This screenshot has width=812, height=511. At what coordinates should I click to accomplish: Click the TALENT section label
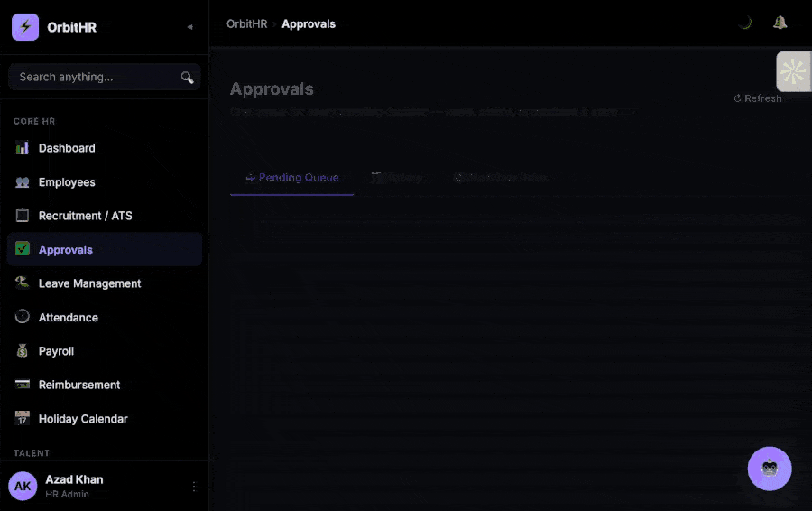[x=32, y=453]
